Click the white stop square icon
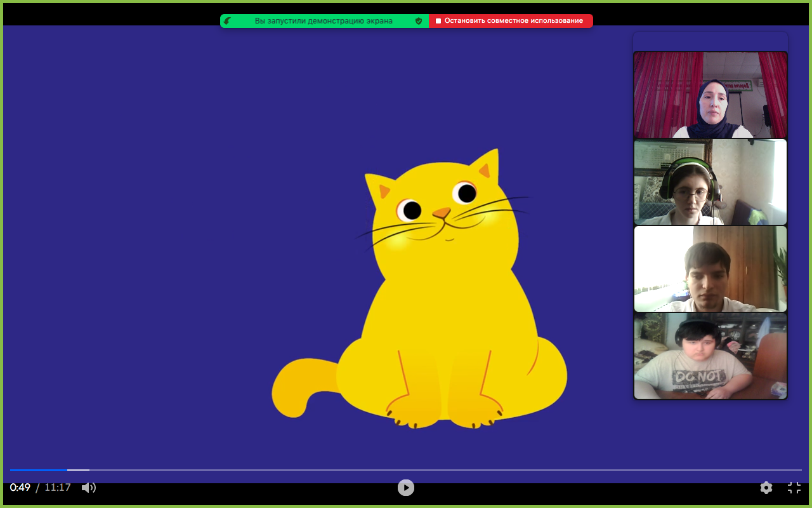This screenshot has width=812, height=508. (x=438, y=21)
